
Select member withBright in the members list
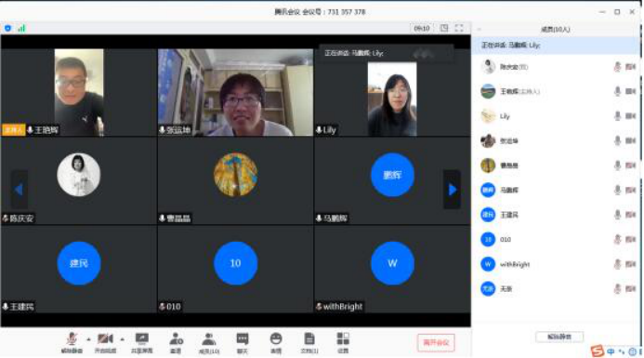(556, 264)
